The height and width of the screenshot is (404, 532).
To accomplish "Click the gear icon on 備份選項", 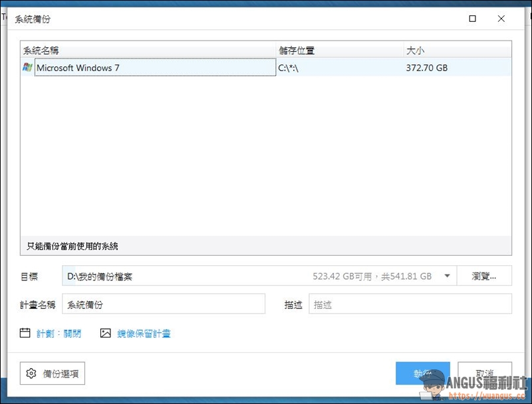I will 31,374.
